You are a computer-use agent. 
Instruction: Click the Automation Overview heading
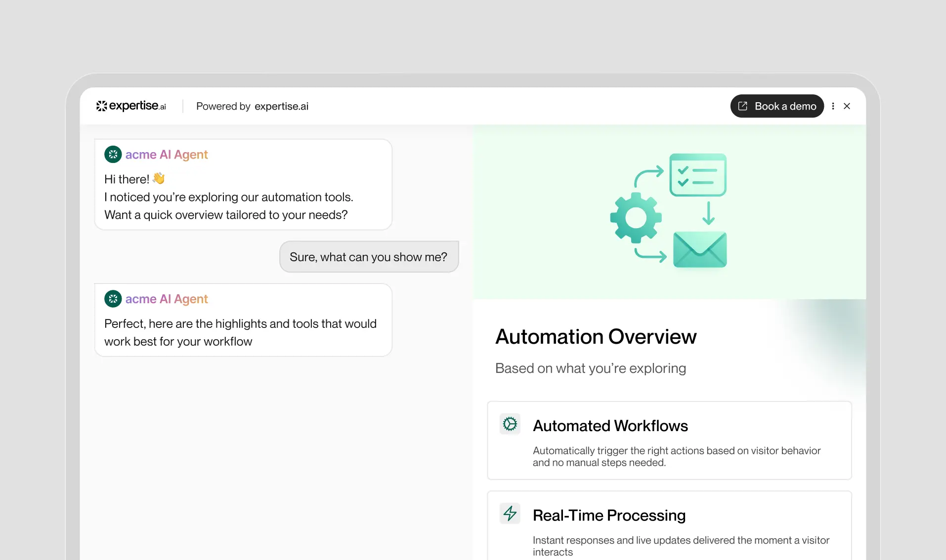click(596, 336)
